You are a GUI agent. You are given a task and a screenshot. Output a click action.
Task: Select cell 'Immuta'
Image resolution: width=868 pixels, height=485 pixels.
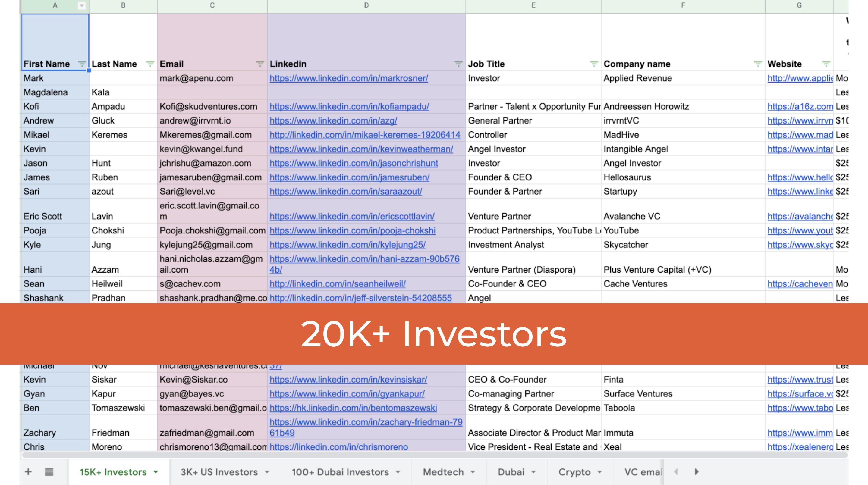coord(683,427)
